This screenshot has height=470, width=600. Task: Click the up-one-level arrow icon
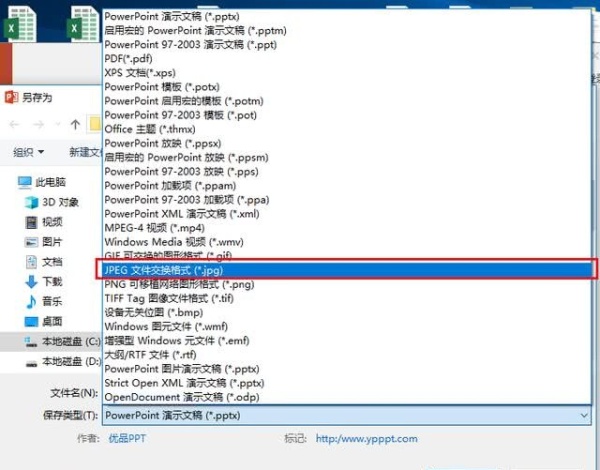click(75, 125)
